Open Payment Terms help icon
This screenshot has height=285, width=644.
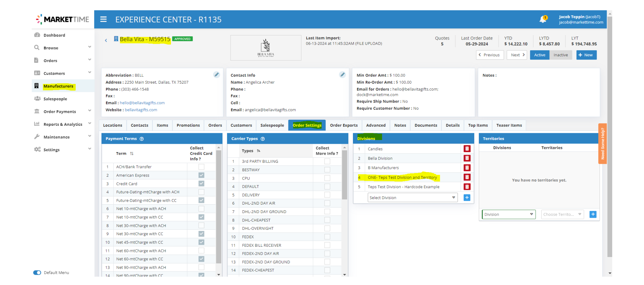(x=142, y=139)
